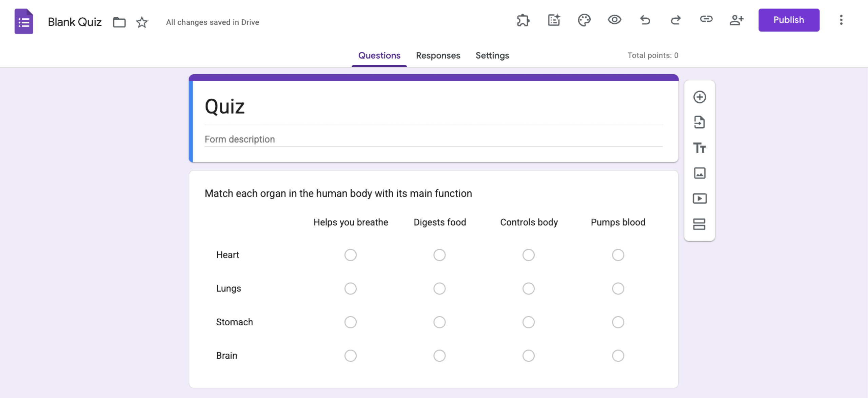This screenshot has height=398, width=868.
Task: Preview the form with the eye icon
Action: point(614,20)
